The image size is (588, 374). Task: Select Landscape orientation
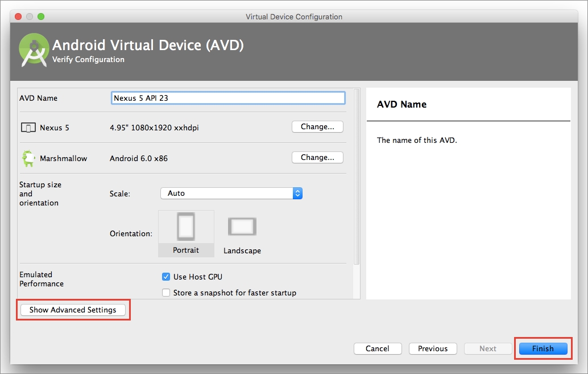242,235
